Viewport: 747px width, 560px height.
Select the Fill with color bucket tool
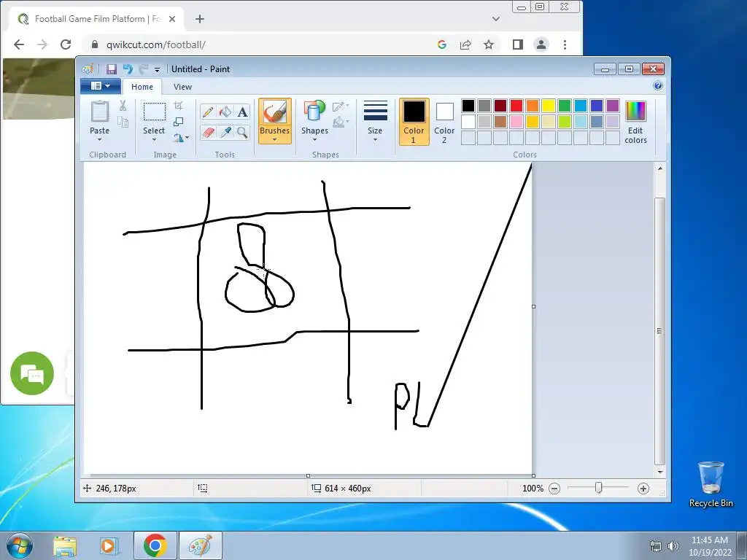[x=225, y=112]
